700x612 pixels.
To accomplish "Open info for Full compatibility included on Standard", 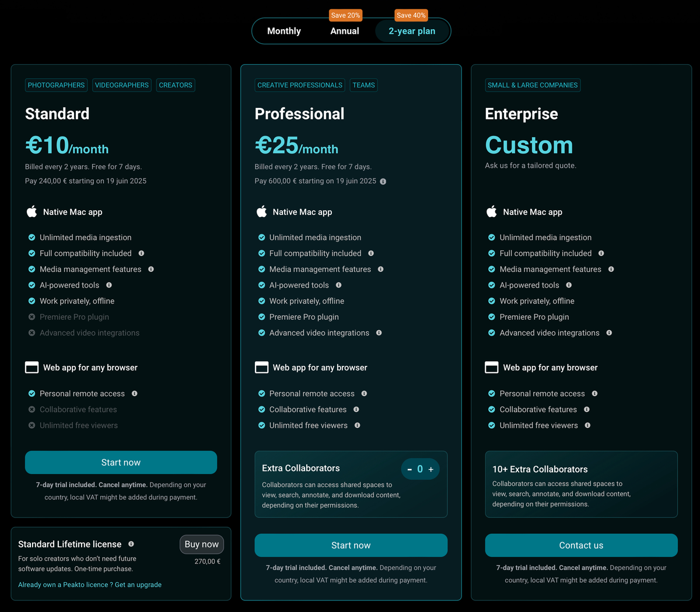I will pyautogui.click(x=141, y=253).
